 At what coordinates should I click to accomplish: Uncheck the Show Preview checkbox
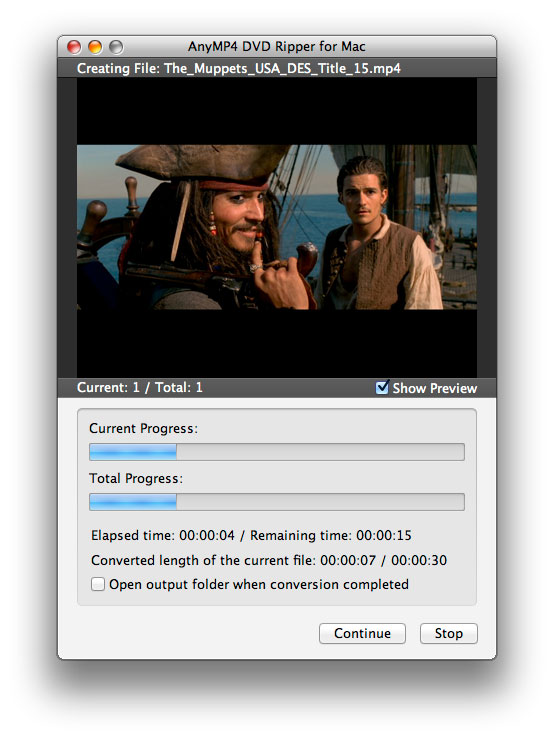click(x=382, y=387)
